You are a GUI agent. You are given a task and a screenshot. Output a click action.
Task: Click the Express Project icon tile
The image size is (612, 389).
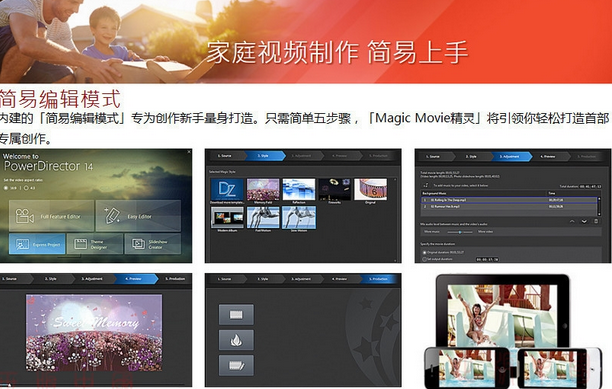tap(22, 244)
